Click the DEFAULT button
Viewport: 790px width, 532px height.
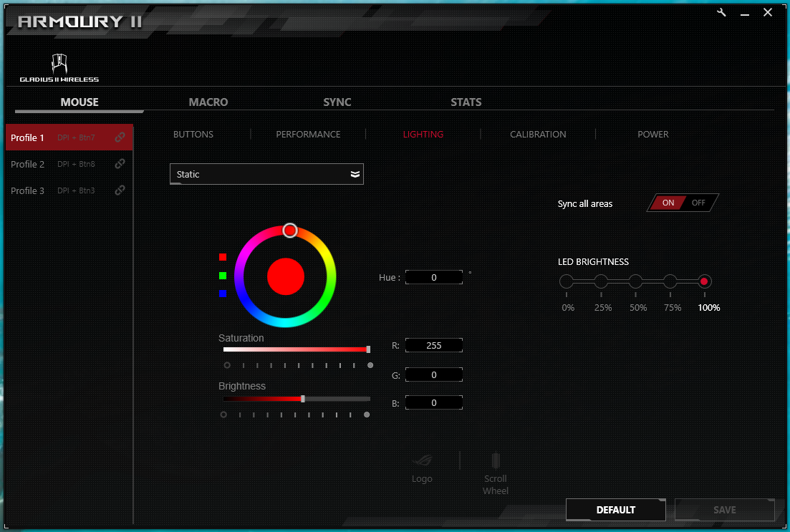coord(616,510)
